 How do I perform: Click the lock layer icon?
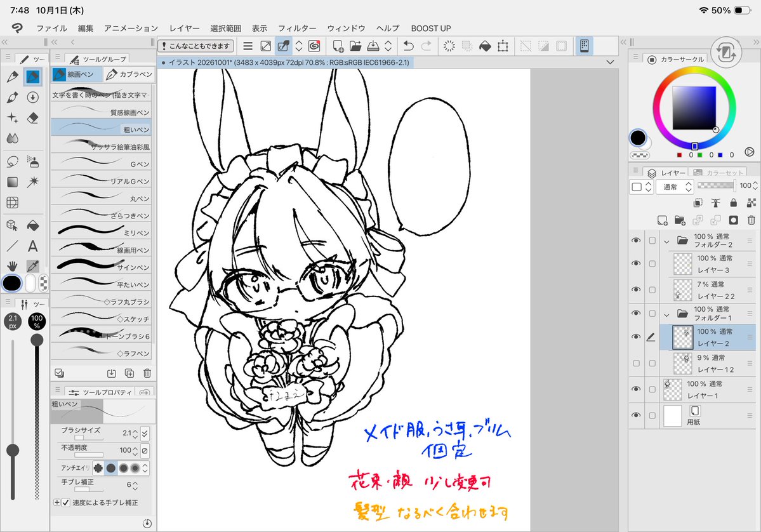733,203
